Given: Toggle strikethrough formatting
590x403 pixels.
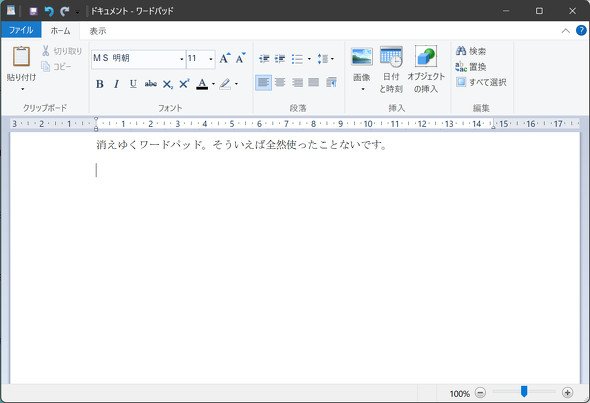Looking at the screenshot, I should (151, 84).
